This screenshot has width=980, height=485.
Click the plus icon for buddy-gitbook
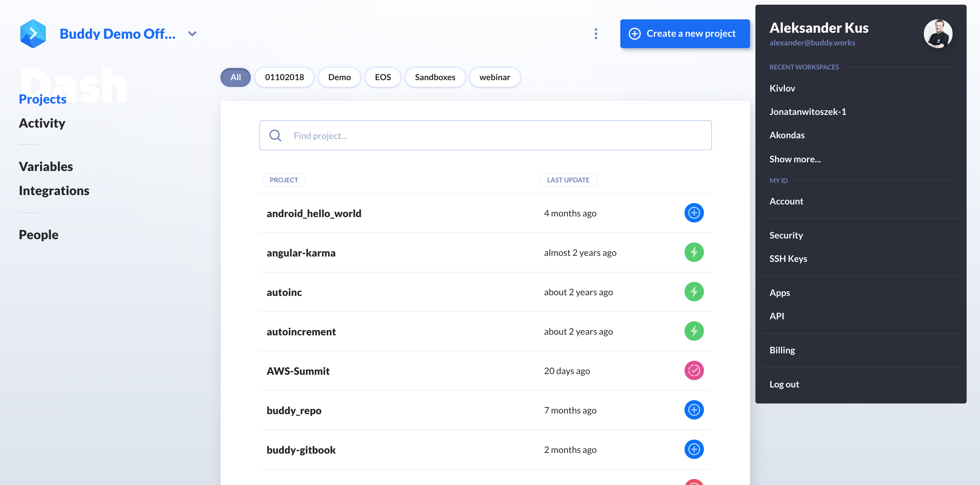tap(694, 449)
